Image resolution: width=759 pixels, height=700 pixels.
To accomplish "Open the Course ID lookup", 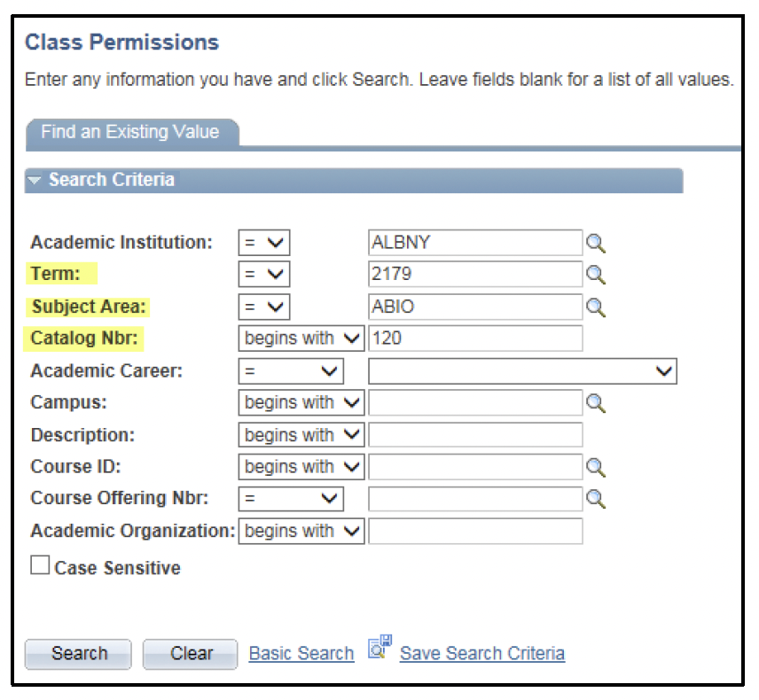I will [595, 467].
